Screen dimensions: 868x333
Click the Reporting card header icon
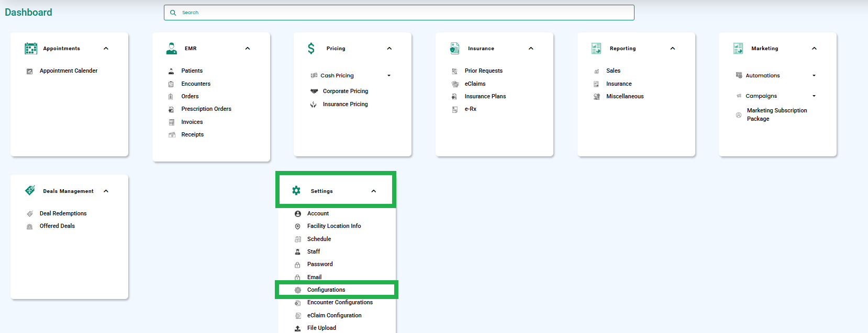click(596, 49)
